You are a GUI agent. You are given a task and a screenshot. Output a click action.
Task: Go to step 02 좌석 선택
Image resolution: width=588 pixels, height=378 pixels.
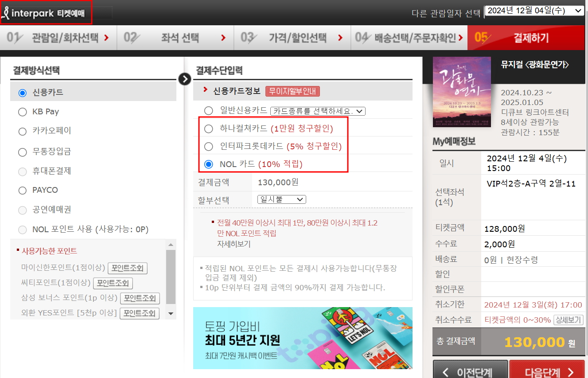point(175,38)
